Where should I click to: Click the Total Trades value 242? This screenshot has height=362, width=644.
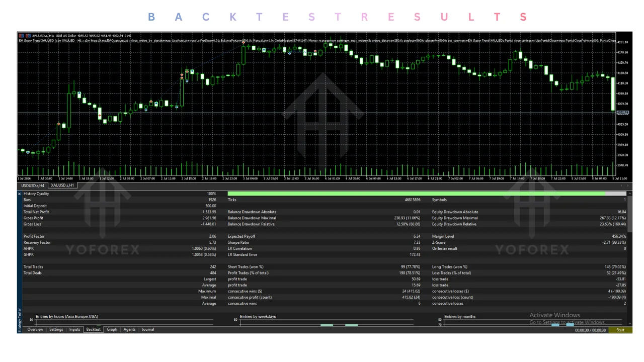coord(213,267)
